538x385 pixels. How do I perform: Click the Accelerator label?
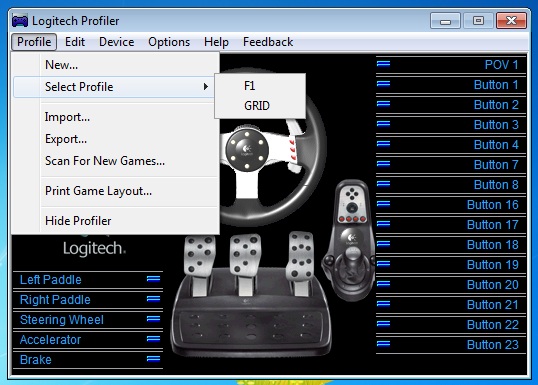(x=50, y=340)
